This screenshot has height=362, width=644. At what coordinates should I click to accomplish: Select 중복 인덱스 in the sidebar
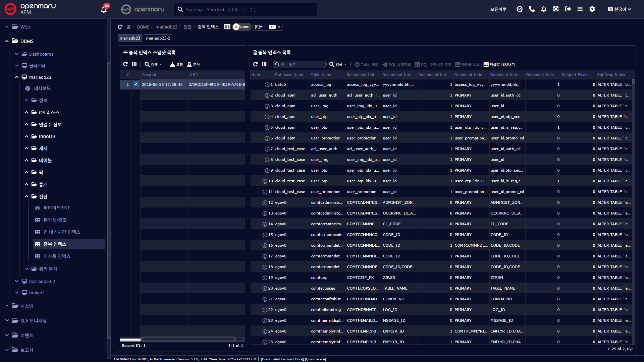click(x=69, y=244)
